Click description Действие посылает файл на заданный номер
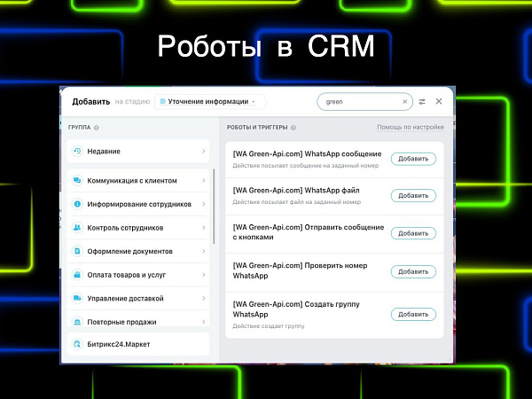Image resolution: width=532 pixels, height=399 pixels. (296, 202)
